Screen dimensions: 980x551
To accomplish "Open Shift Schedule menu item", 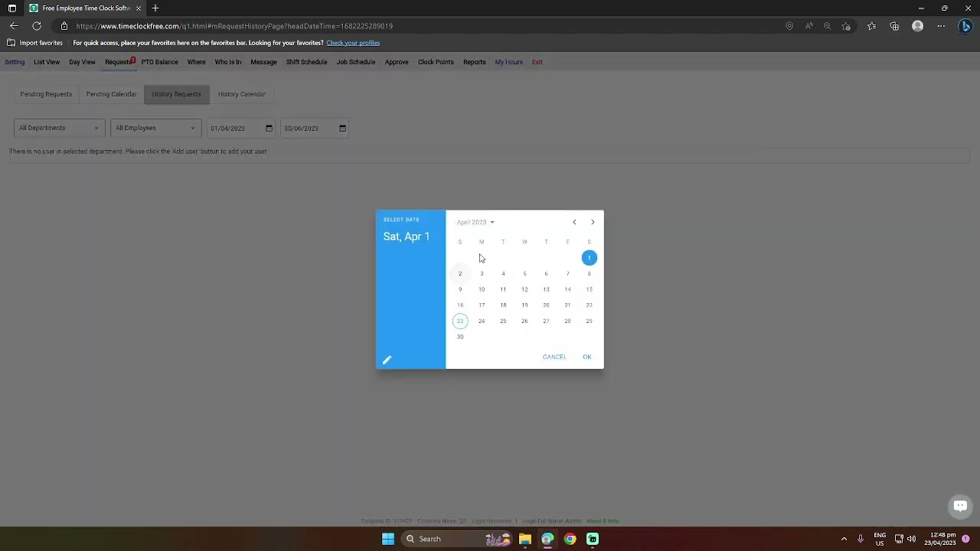I will click(x=306, y=62).
